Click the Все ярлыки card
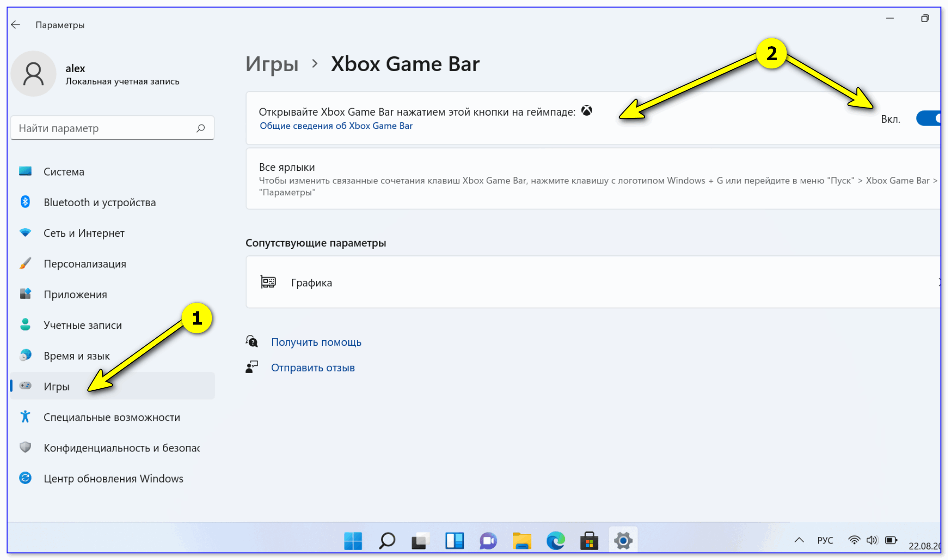 (x=593, y=179)
